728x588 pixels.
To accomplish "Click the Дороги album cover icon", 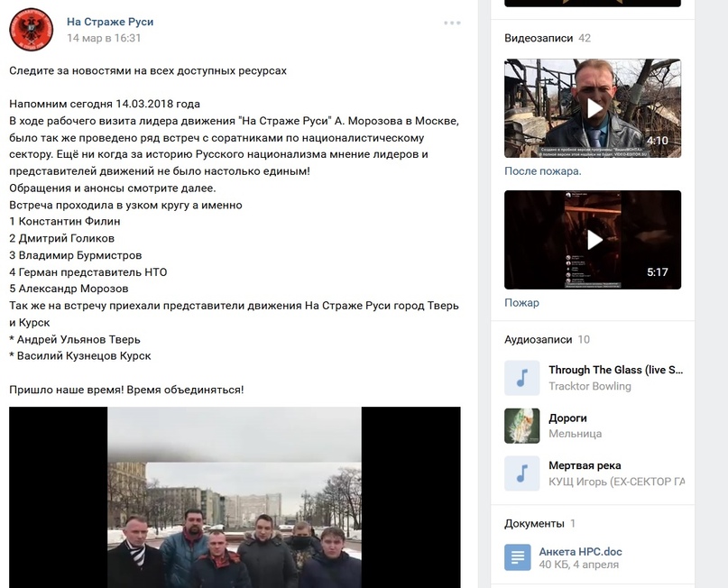I will pyautogui.click(x=521, y=426).
